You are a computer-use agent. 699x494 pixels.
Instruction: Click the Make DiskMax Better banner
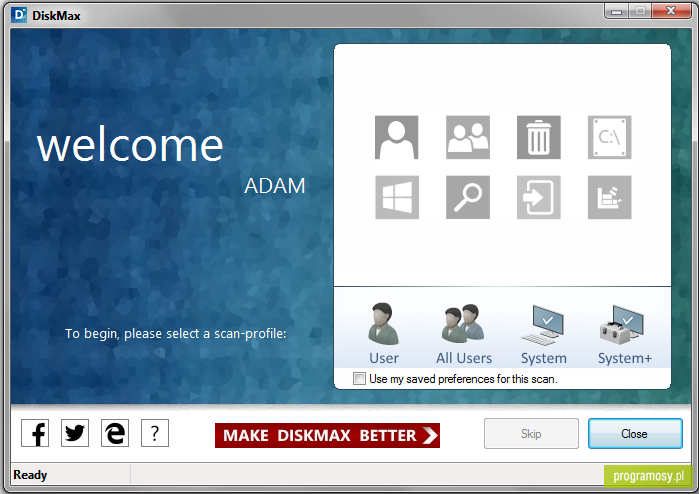[327, 436]
